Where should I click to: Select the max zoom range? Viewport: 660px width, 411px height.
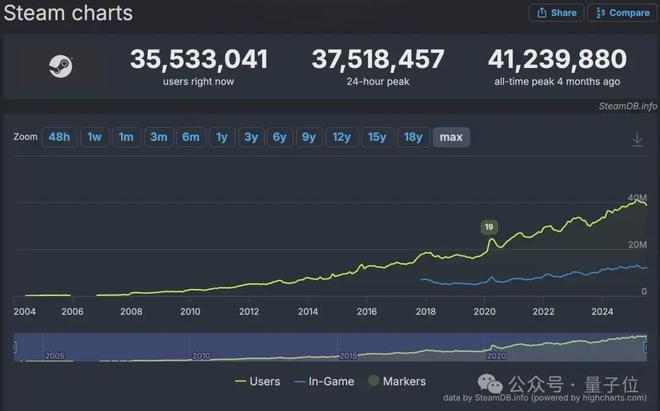coord(451,137)
